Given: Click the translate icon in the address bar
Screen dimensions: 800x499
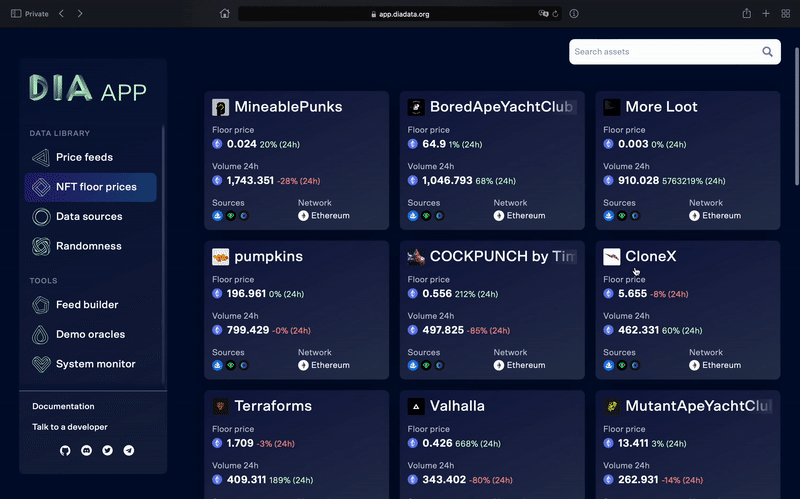Looking at the screenshot, I should pyautogui.click(x=543, y=14).
